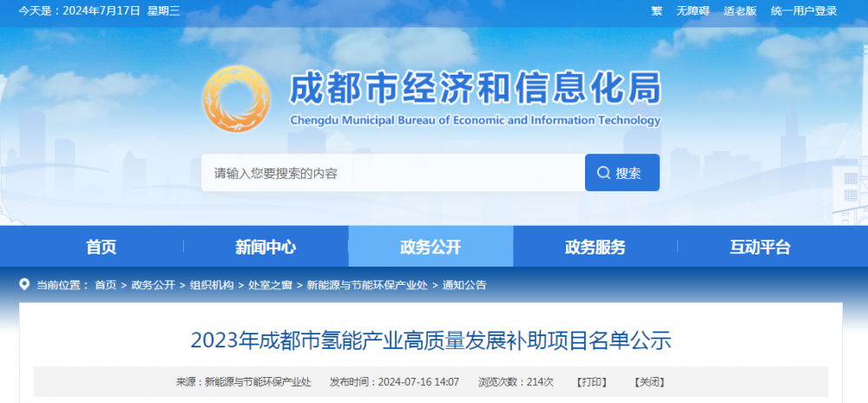The width and height of the screenshot is (868, 403).
Task: Open 统一用户登录 login page
Action: [x=804, y=10]
